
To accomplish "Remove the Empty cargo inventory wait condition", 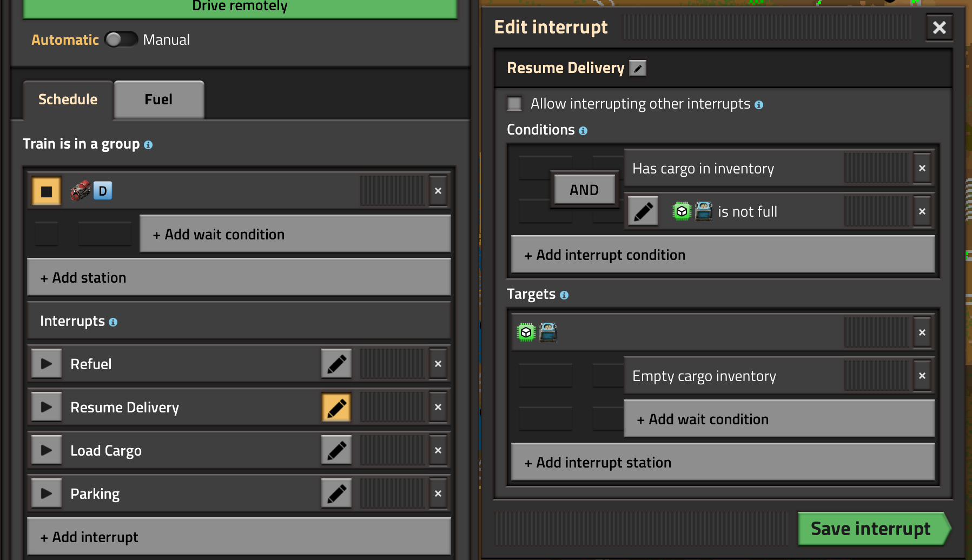I will [x=922, y=376].
